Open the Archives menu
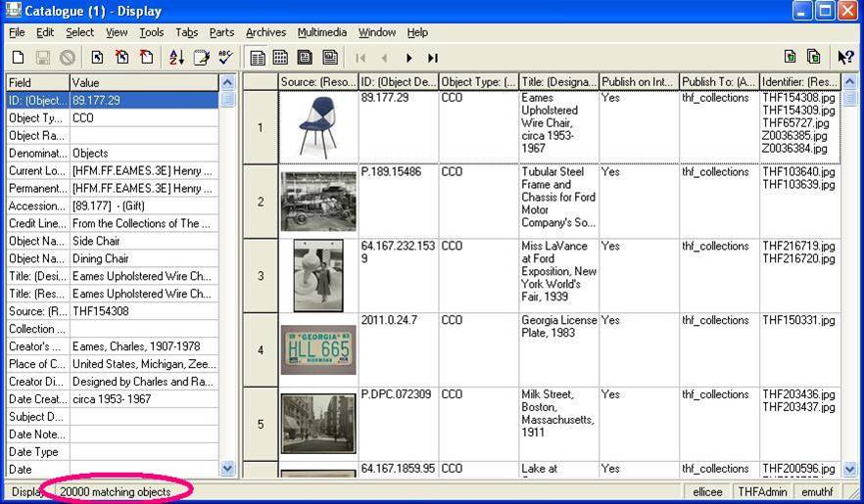The height and width of the screenshot is (504, 864). pyautogui.click(x=265, y=32)
